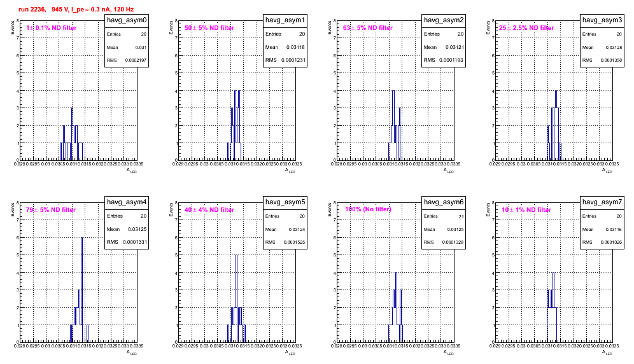The height and width of the screenshot is (364, 634).
Task: Click RMS value 0.0001358 in havg_asym3
Action: (611, 60)
